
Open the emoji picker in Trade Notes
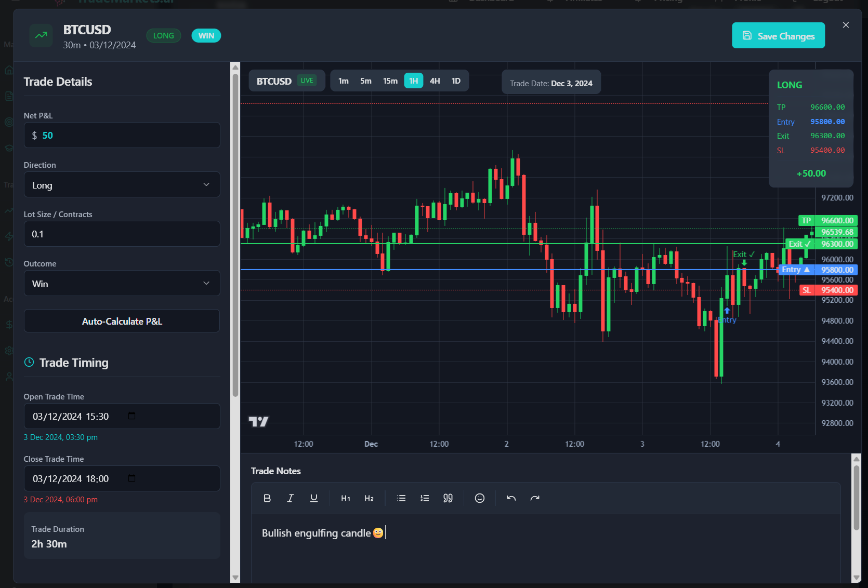point(479,498)
